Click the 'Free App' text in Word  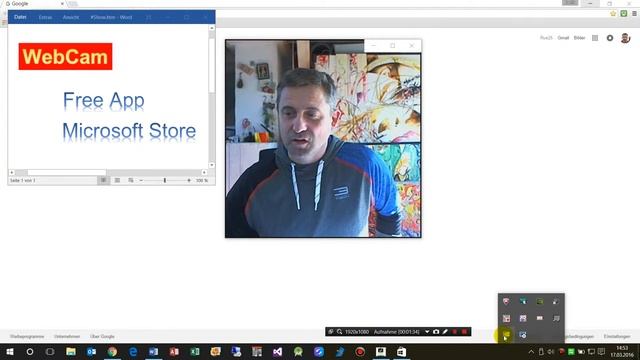click(x=104, y=100)
